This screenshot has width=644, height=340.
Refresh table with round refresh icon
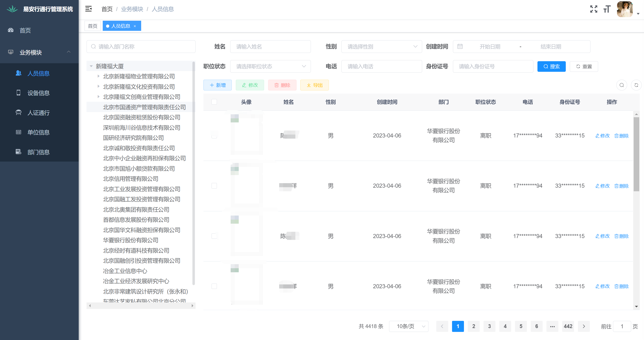(636, 85)
